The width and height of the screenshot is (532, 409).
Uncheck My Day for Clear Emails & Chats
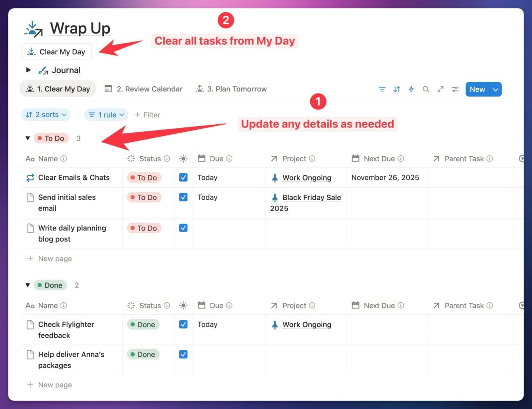pos(183,177)
